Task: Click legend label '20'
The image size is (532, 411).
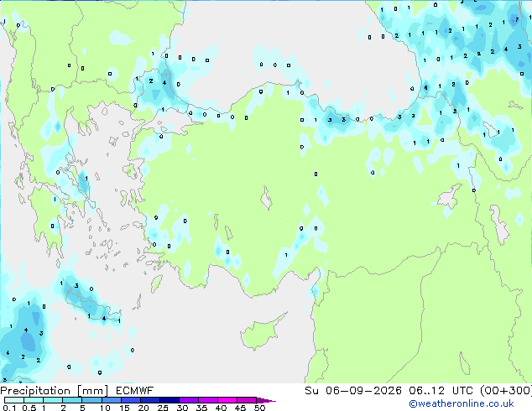Action: pos(143,408)
